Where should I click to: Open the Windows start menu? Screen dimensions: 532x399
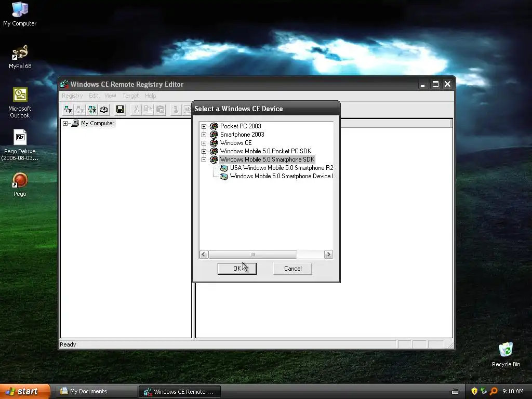point(25,392)
